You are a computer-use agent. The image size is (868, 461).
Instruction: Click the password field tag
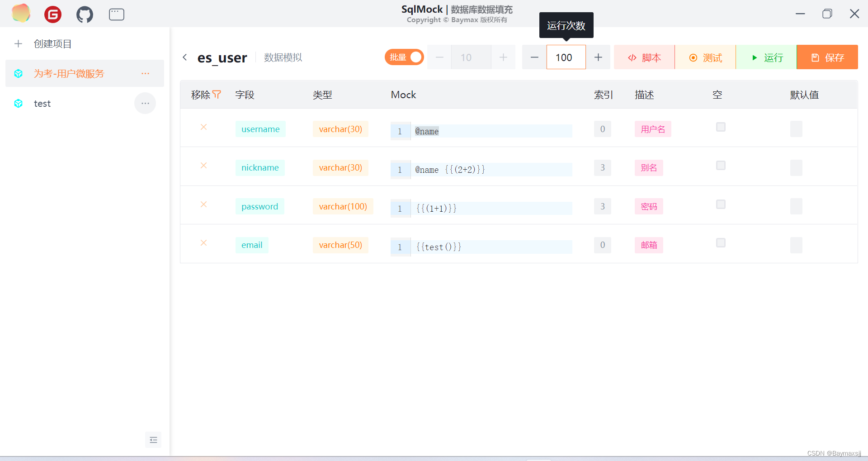(x=259, y=206)
